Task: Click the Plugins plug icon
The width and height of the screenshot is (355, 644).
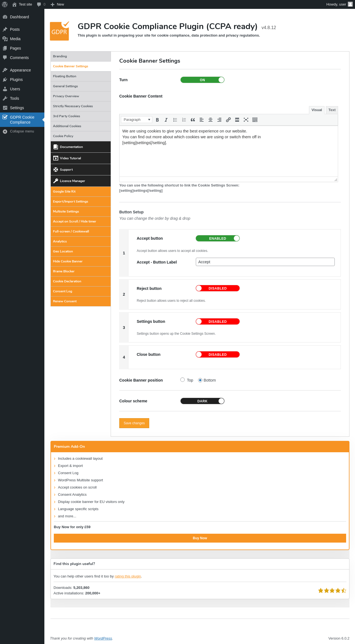Action: click(x=5, y=80)
